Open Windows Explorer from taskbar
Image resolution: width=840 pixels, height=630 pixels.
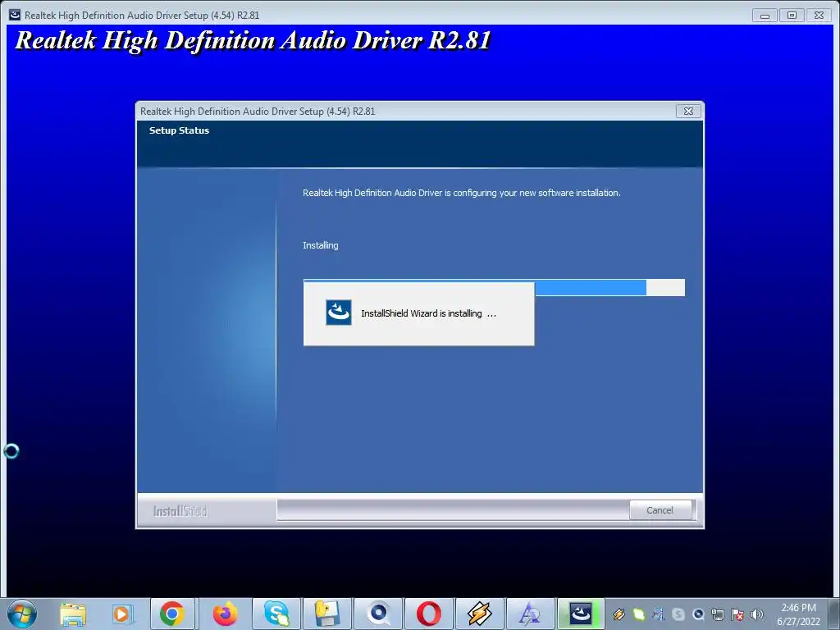tap(73, 614)
